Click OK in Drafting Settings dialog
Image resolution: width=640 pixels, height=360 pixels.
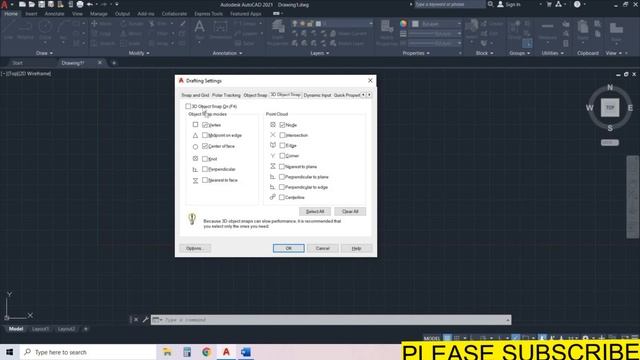[289, 248]
